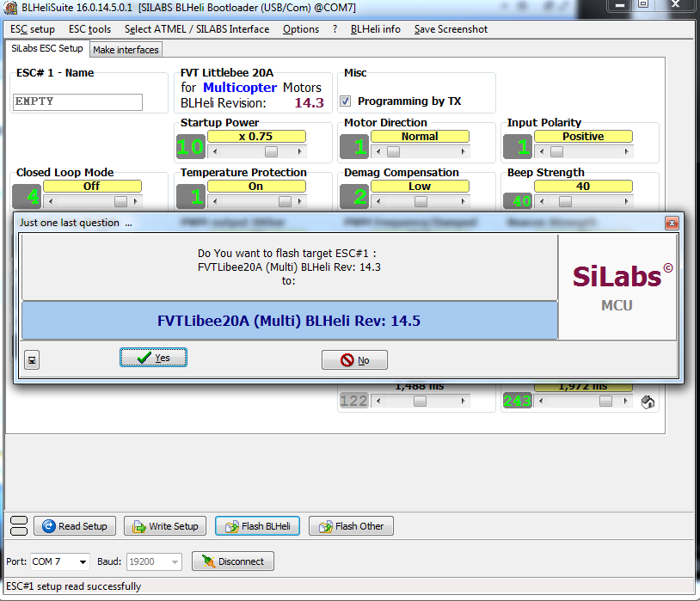Click left arrow of the 122 slider
700x601 pixels.
tap(378, 401)
